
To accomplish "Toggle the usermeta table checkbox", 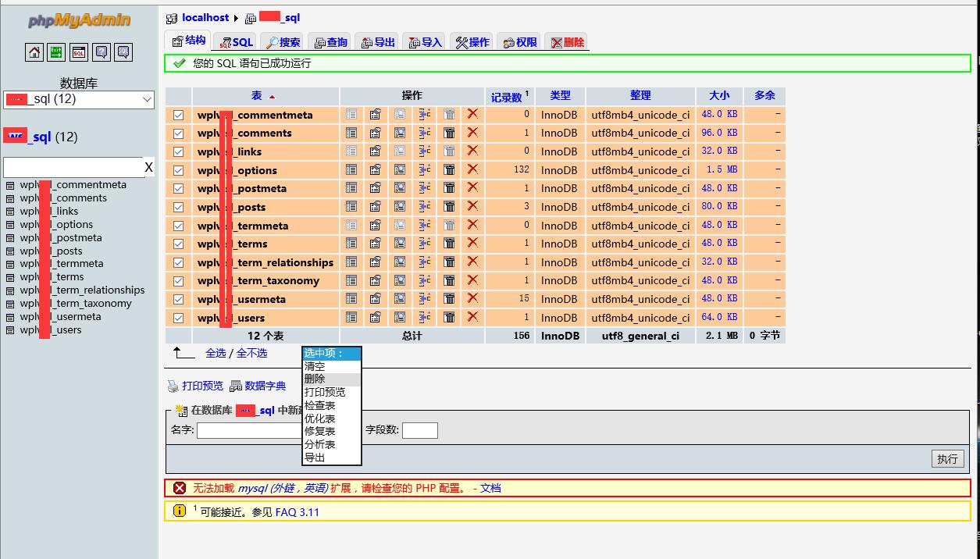I will 179,299.
